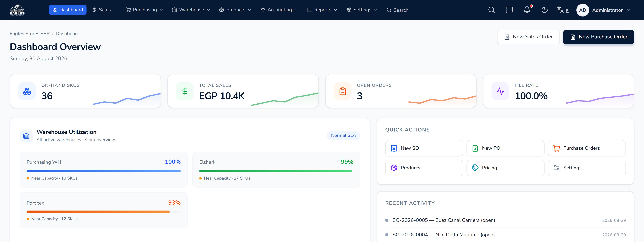Click the Fill Rate activity icon
Image resolution: width=644 pixels, height=242 pixels.
[x=500, y=91]
